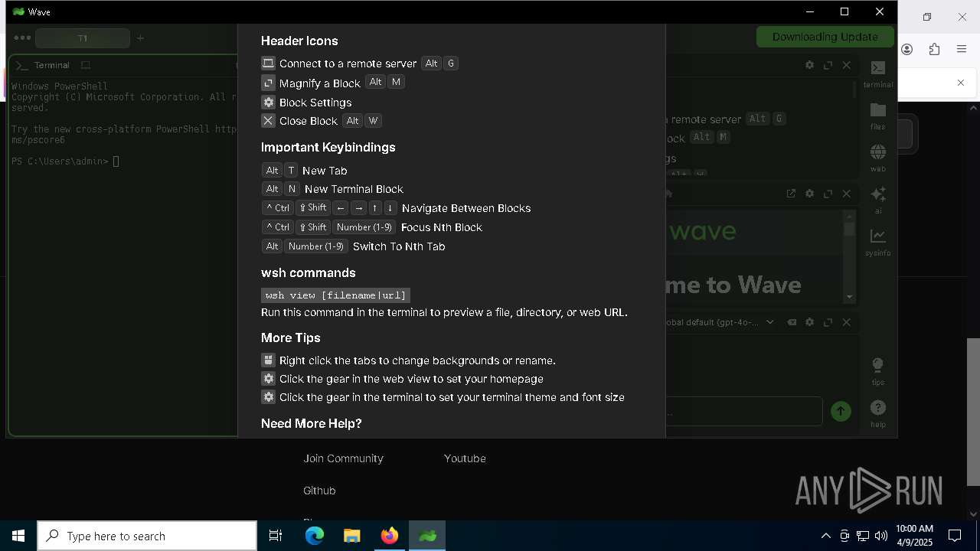Viewport: 980px width, 551px height.
Task: Close the AI block
Action: [x=846, y=322]
